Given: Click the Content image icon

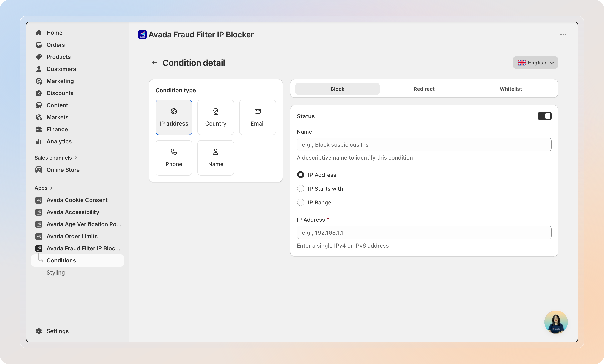Looking at the screenshot, I should tap(39, 105).
